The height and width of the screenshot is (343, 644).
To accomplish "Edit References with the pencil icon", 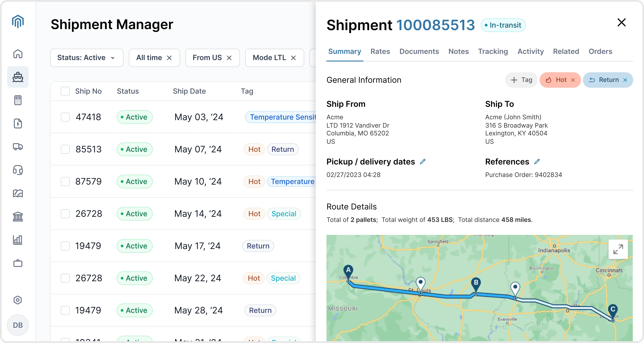I will pyautogui.click(x=537, y=162).
